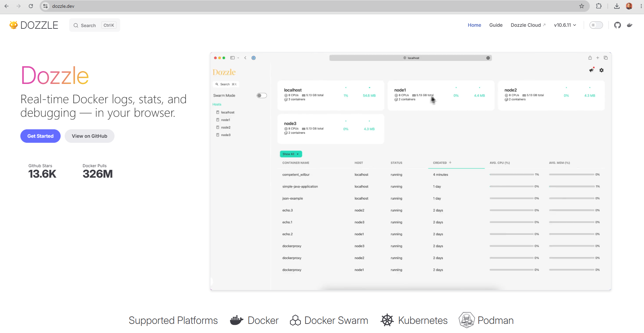Click simple-java-application memory usage bar
This screenshot has width=644, height=333.
[x=572, y=186]
